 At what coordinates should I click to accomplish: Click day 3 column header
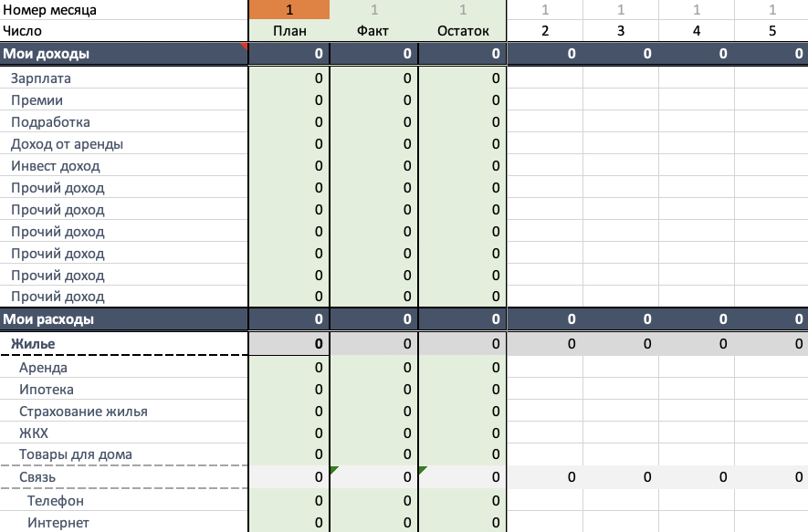(x=621, y=31)
